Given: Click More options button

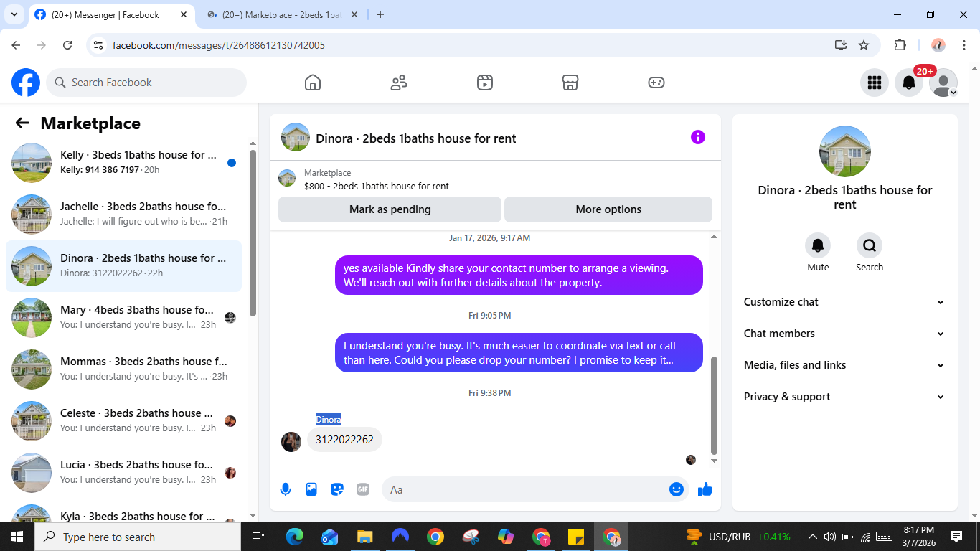Looking at the screenshot, I should (608, 209).
